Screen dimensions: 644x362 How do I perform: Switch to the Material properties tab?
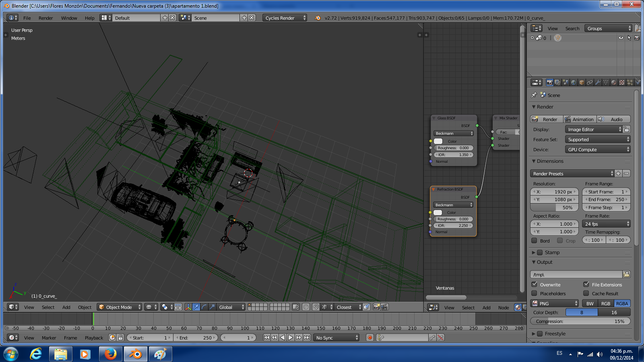[614, 82]
